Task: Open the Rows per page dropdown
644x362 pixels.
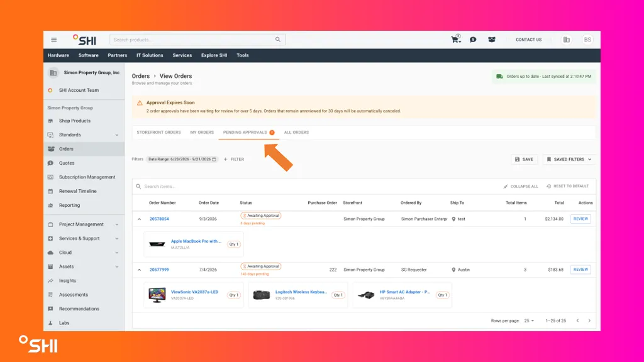Action: (529, 321)
